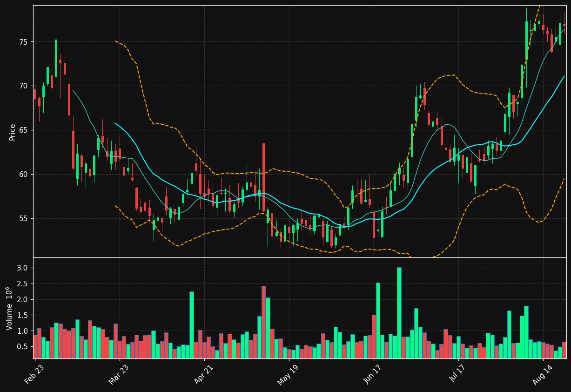The height and width of the screenshot is (392, 571).
Task: Click the 1.5 volume axis tick label
Action: click(x=23, y=316)
